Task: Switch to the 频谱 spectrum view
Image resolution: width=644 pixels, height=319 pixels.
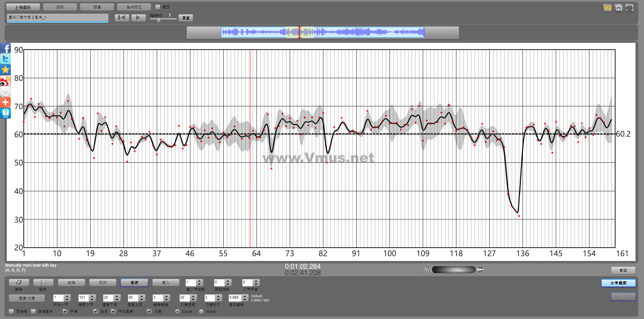Action: [x=97, y=7]
